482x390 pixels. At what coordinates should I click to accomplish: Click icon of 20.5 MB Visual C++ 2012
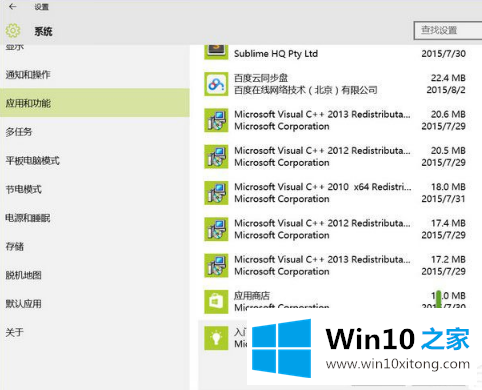pos(216,157)
